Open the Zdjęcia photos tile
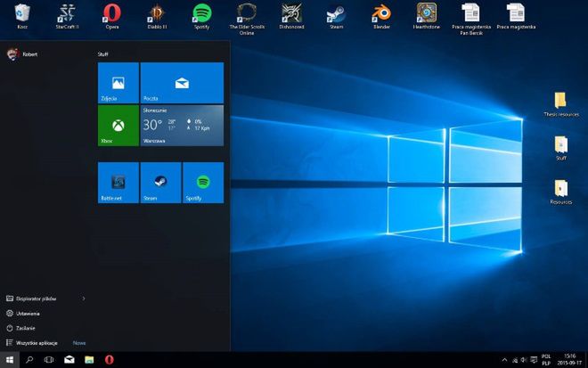Viewport: 588px width, 368px height. [x=118, y=83]
